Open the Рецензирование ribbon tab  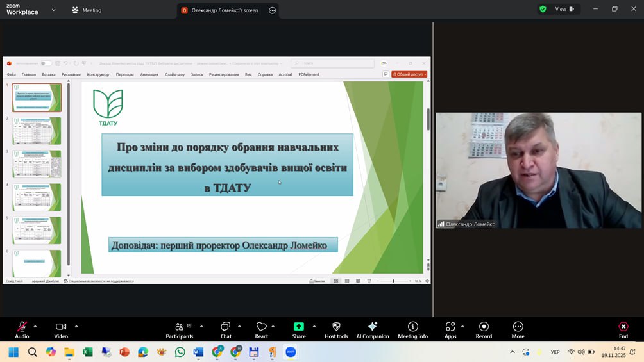[224, 74]
